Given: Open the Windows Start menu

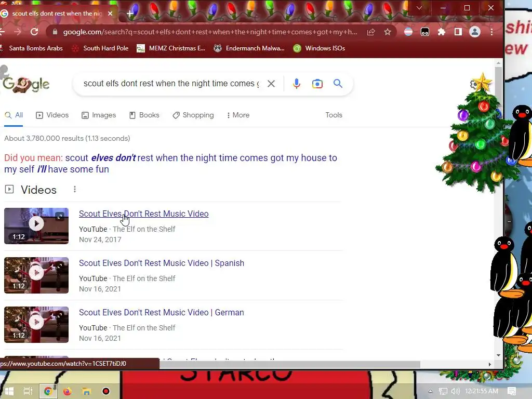Looking at the screenshot, I should tap(9, 391).
